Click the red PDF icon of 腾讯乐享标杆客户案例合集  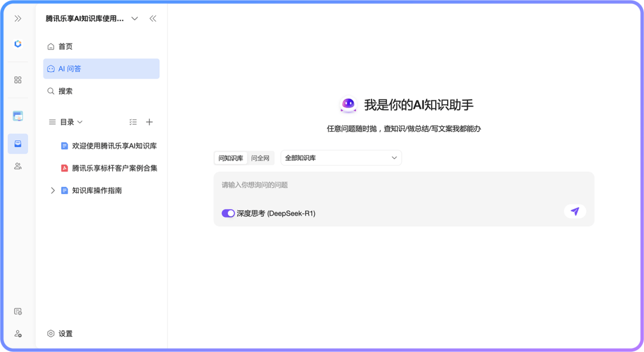(x=64, y=168)
